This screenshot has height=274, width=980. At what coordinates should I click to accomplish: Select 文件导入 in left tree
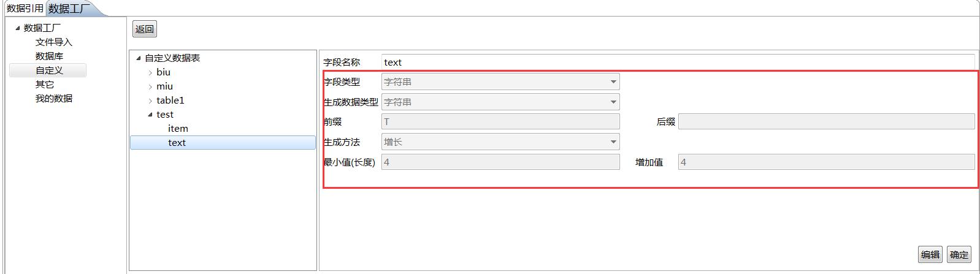tap(54, 42)
